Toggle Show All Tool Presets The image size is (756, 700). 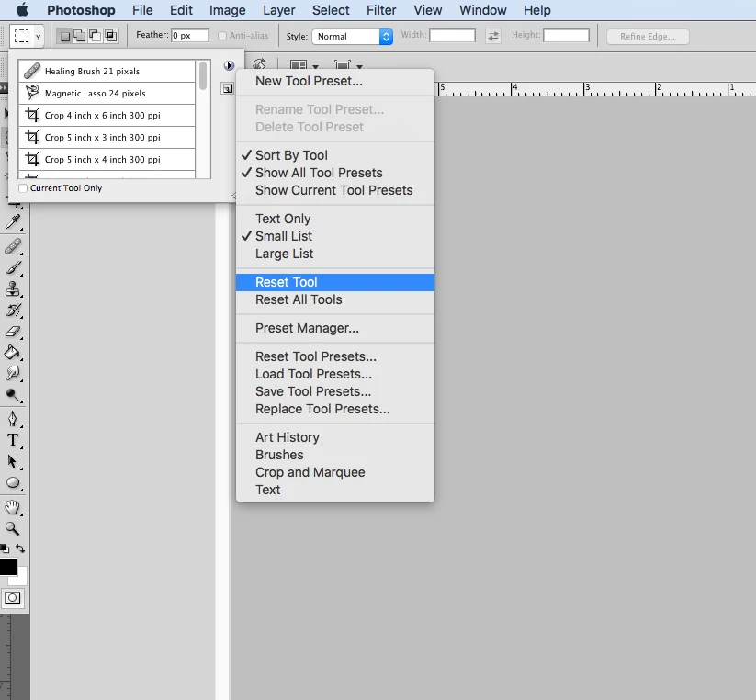pos(335,173)
